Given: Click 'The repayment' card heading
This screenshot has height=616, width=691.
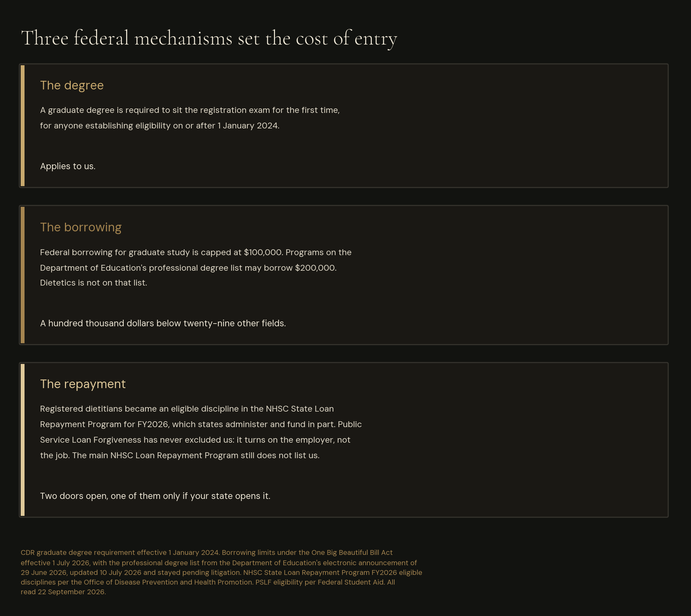Looking at the screenshot, I should (83, 384).
